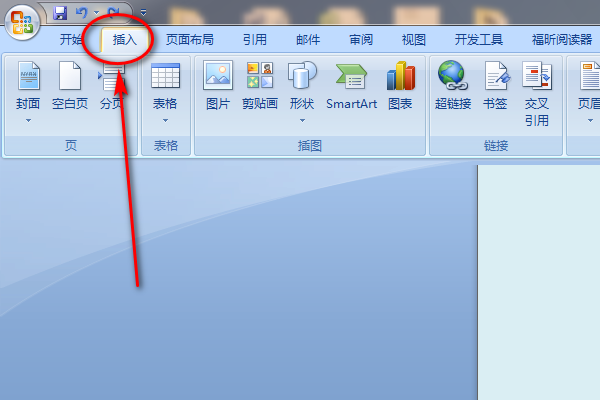
Task: Insert a page break (分页)
Action: (111, 86)
